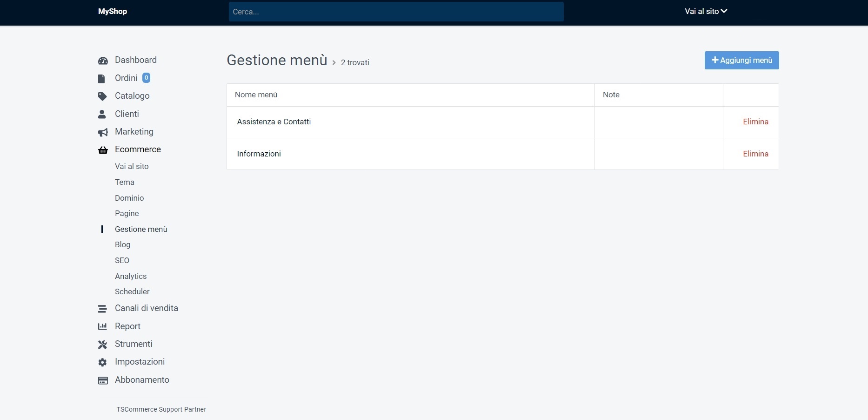This screenshot has width=868, height=420.
Task: Open the Informazioni menu entry
Action: click(259, 154)
